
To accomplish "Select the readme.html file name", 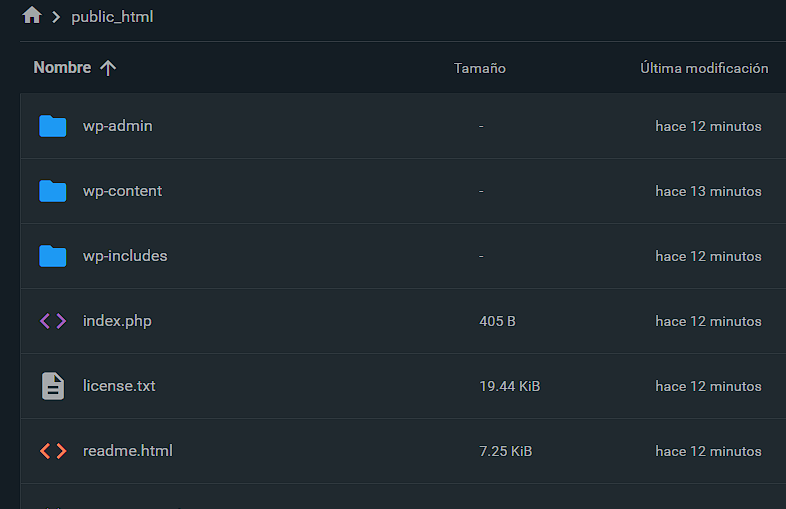I will pyautogui.click(x=128, y=451).
